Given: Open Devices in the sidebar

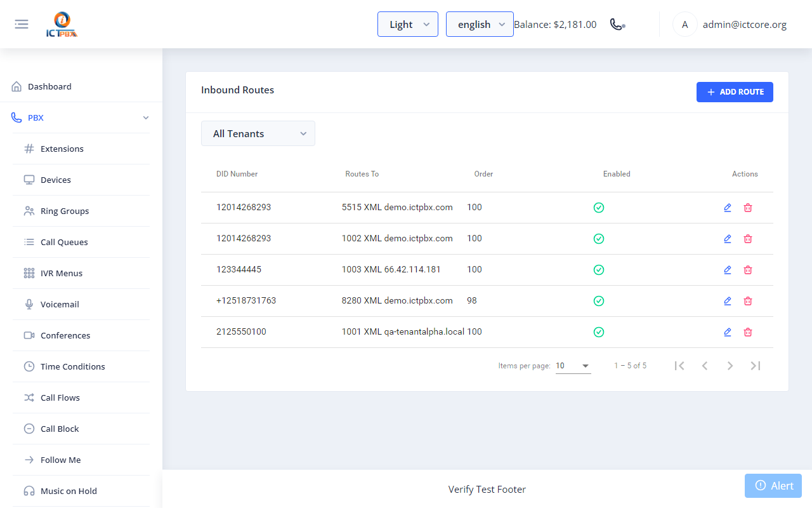Looking at the screenshot, I should 81,180.
